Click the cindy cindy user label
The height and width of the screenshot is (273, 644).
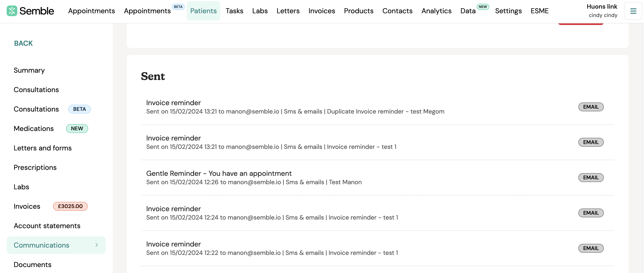[603, 15]
